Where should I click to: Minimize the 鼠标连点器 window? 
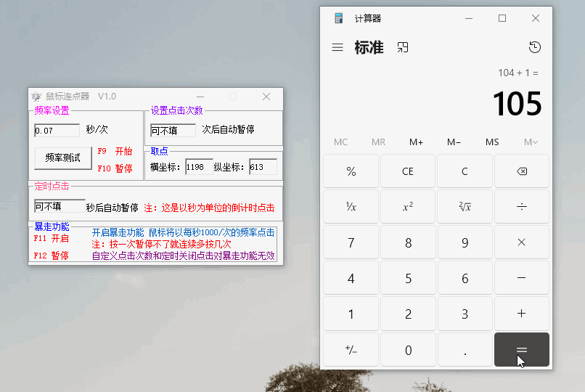click(200, 97)
